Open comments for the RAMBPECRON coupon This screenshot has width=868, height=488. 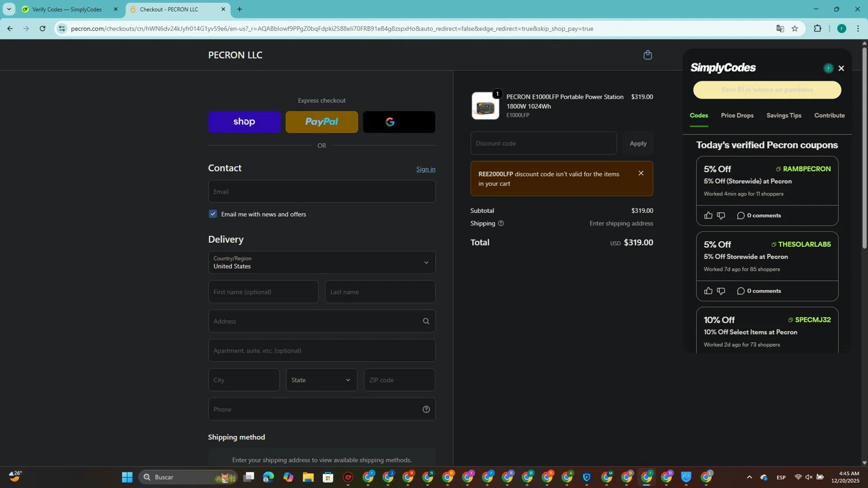coord(759,216)
